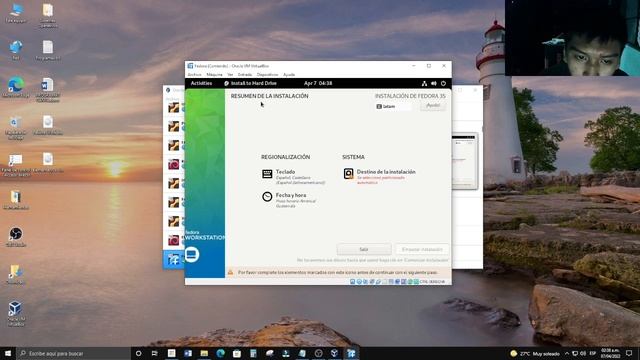The height and width of the screenshot is (360, 640).
Task: Click the Fecha y hora label
Action: pyautogui.click(x=291, y=195)
